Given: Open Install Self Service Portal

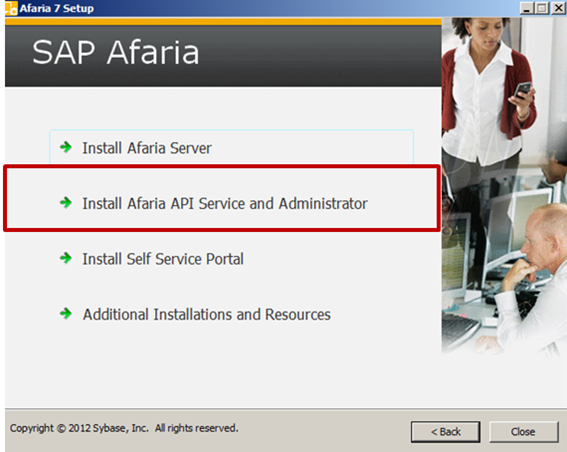Looking at the screenshot, I should click(163, 259).
